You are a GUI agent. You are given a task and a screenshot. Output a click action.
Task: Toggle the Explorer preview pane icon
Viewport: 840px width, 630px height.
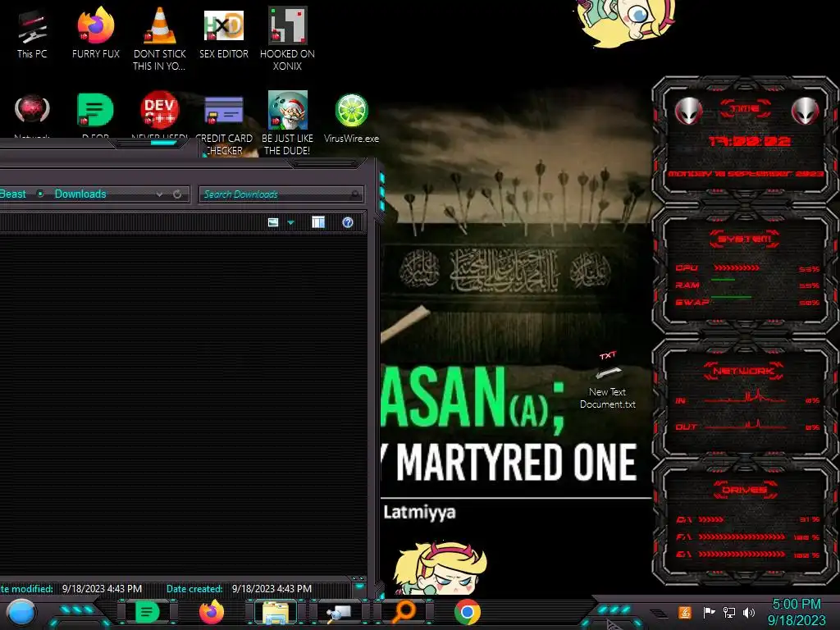pos(318,222)
